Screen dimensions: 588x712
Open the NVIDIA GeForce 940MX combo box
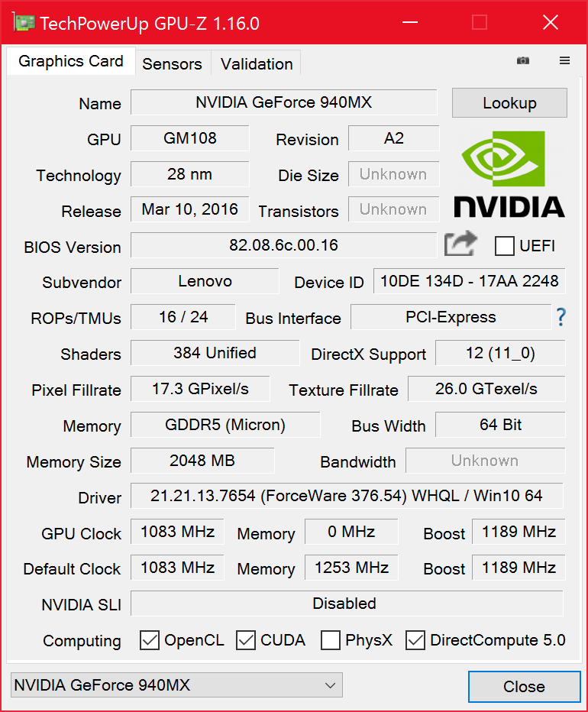tap(176, 685)
